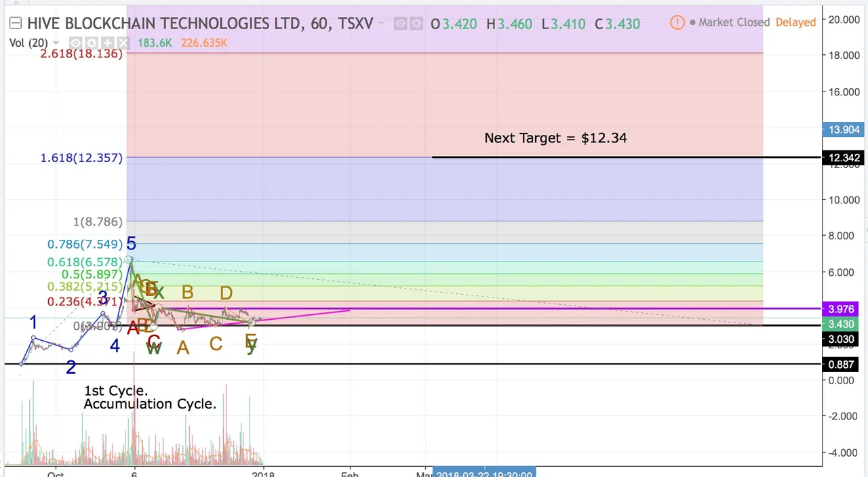Click the 13.904 blue price label
Image resolution: width=868 pixels, height=477 pixels.
(844, 129)
